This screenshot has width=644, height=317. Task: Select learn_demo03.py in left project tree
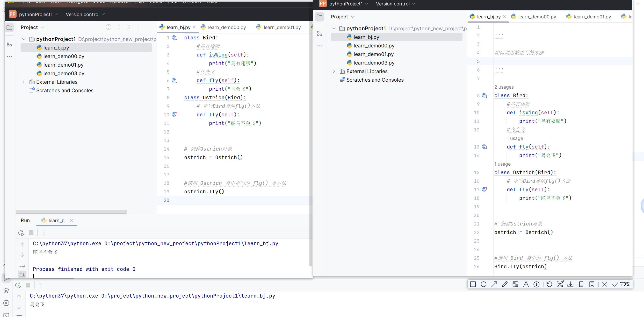pyautogui.click(x=64, y=73)
